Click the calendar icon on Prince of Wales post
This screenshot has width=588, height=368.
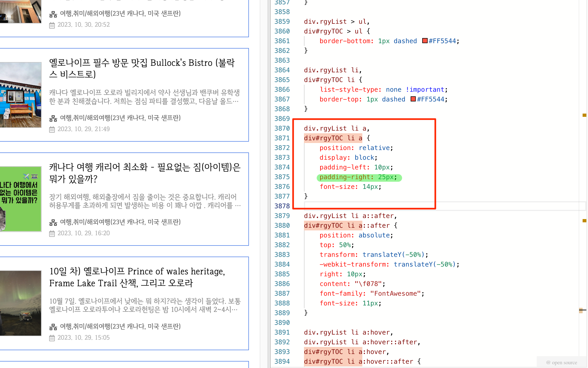(x=52, y=338)
